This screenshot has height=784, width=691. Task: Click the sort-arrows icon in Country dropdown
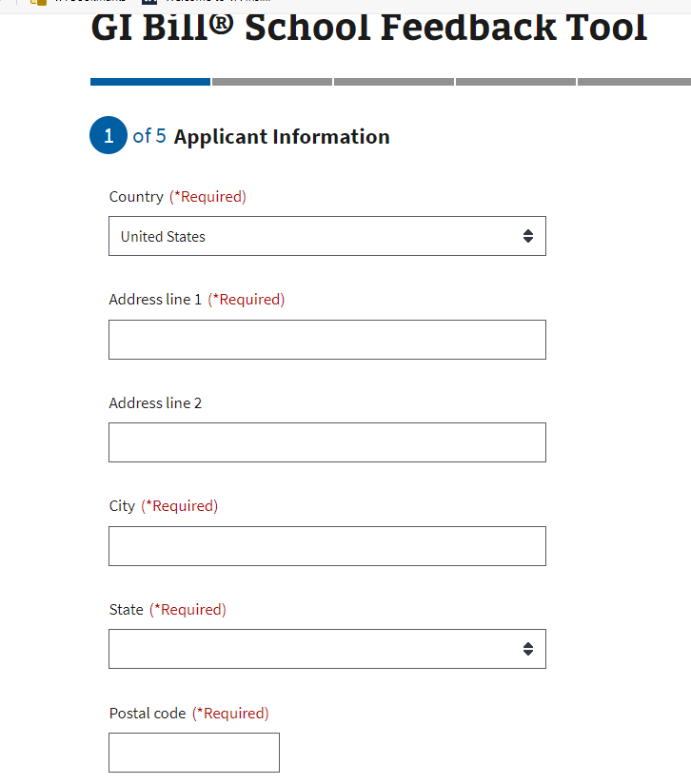pyautogui.click(x=528, y=236)
